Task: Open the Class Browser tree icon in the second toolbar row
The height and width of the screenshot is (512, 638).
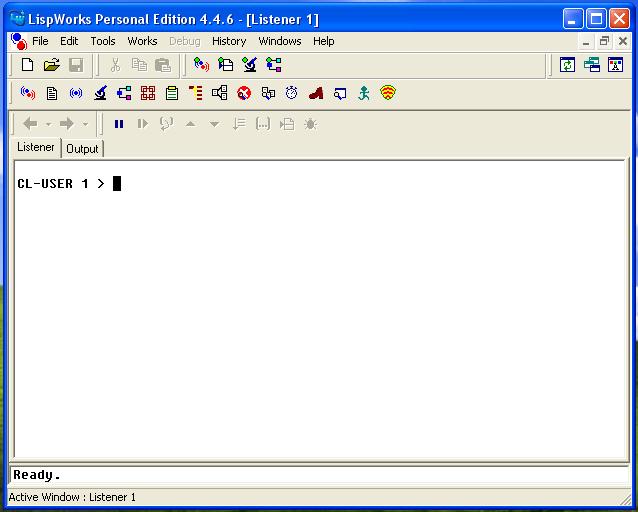Action: pos(124,93)
